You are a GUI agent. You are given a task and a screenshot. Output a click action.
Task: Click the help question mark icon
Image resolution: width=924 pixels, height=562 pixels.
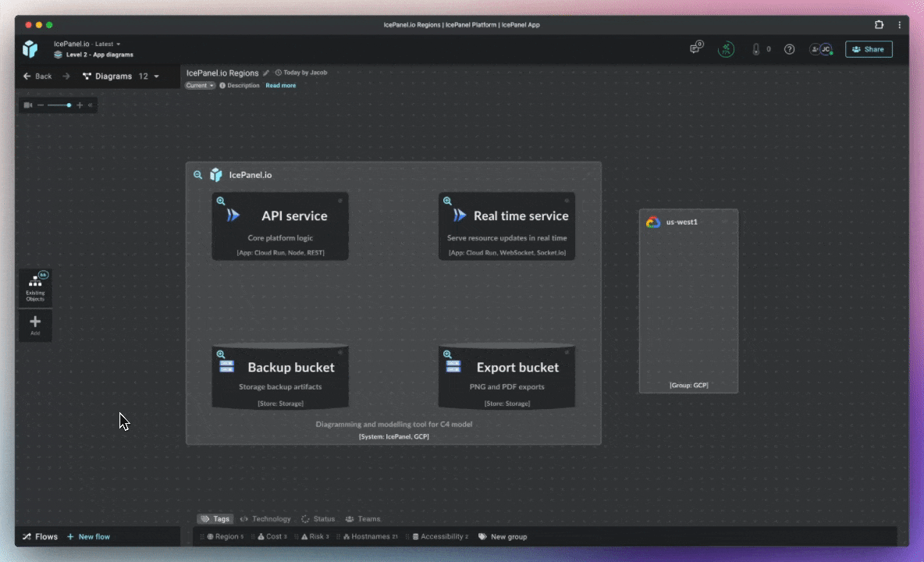tap(789, 49)
